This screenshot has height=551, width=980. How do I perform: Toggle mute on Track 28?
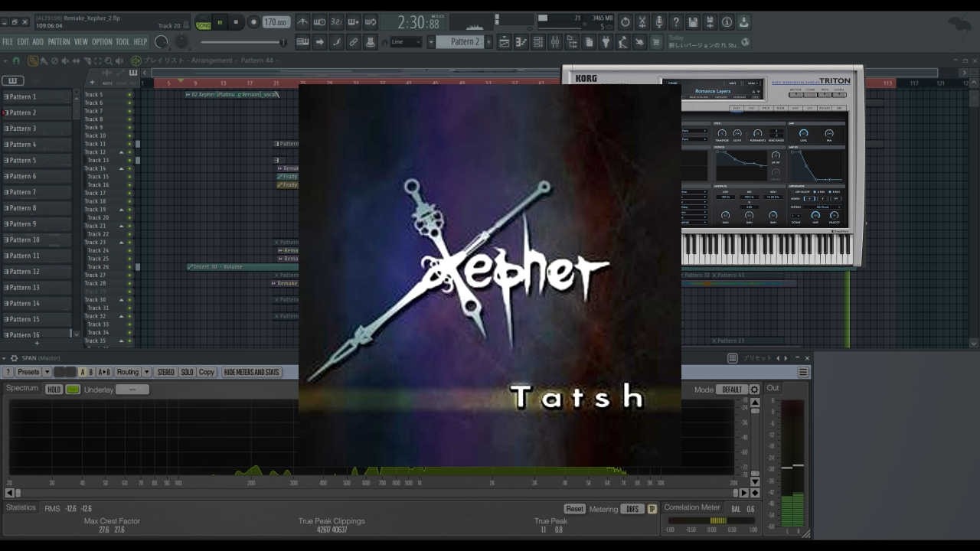129,283
